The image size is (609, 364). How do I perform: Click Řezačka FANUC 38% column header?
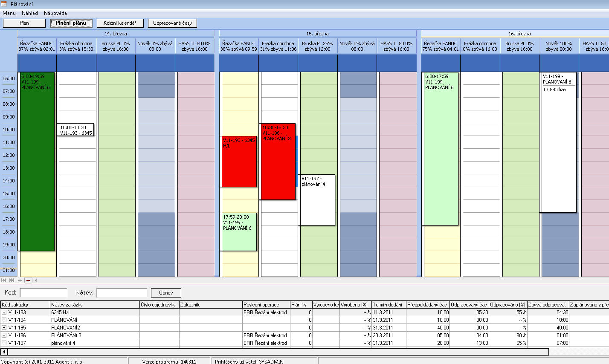(239, 46)
